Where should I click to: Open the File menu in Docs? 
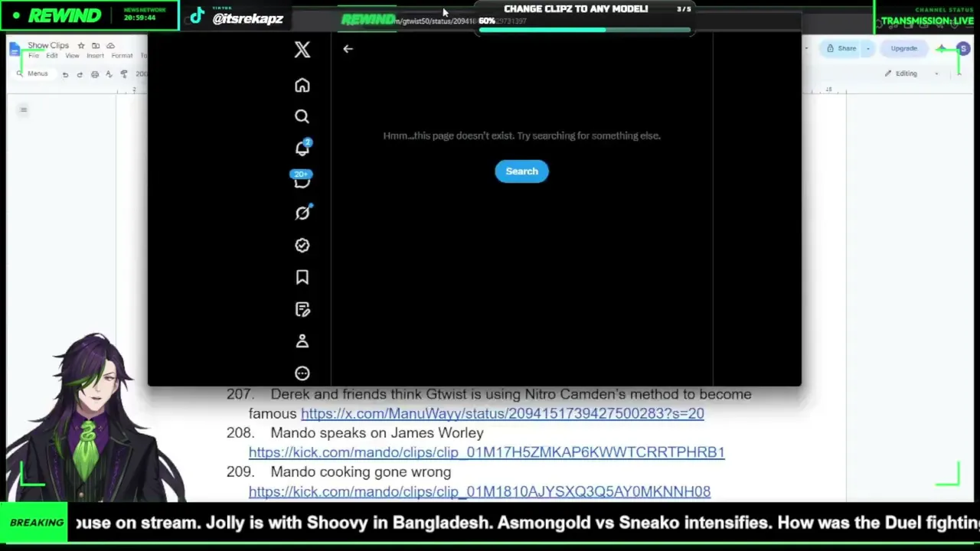34,56
